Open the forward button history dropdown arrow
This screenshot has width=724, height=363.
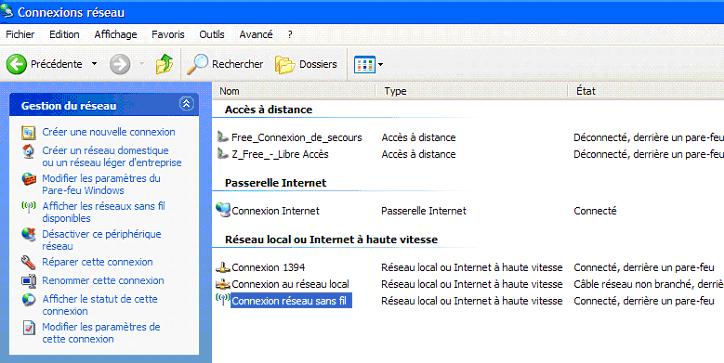click(x=142, y=64)
